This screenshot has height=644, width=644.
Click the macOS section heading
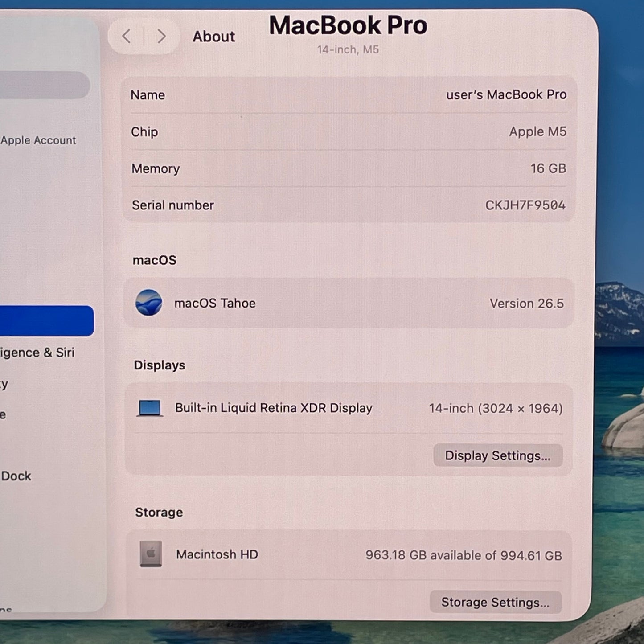tap(155, 260)
